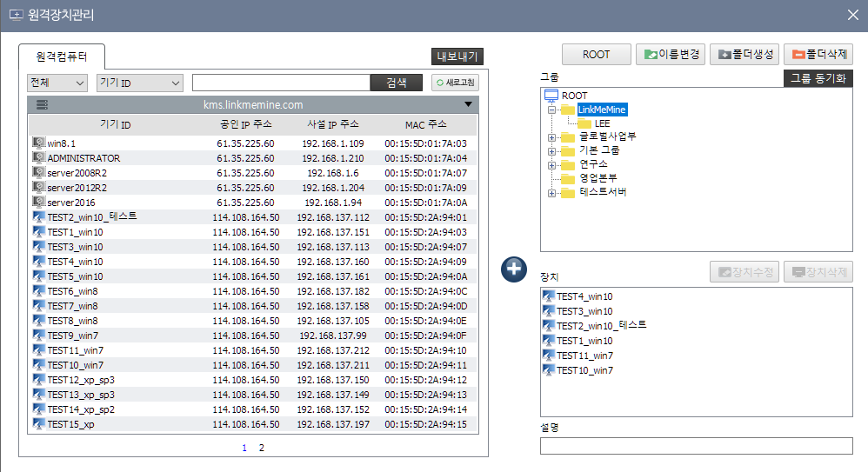868x472 pixels.
Task: Click the blue plus add-device icon
Action: (514, 269)
